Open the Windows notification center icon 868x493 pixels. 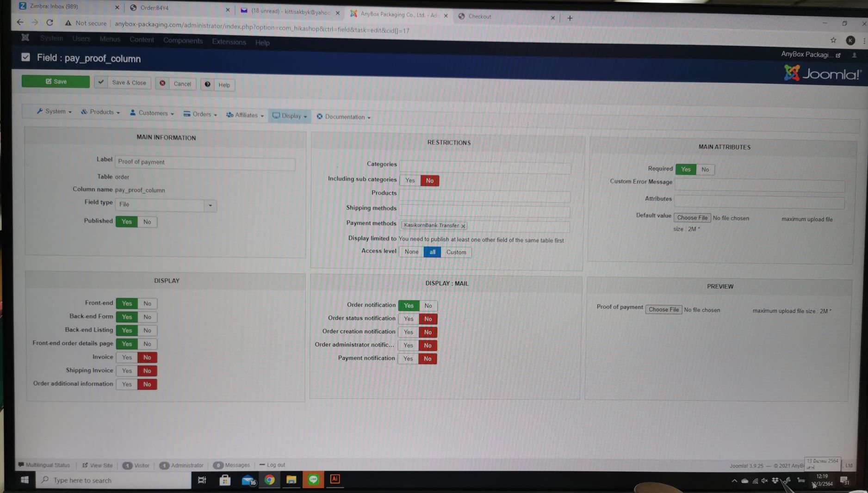click(x=844, y=481)
